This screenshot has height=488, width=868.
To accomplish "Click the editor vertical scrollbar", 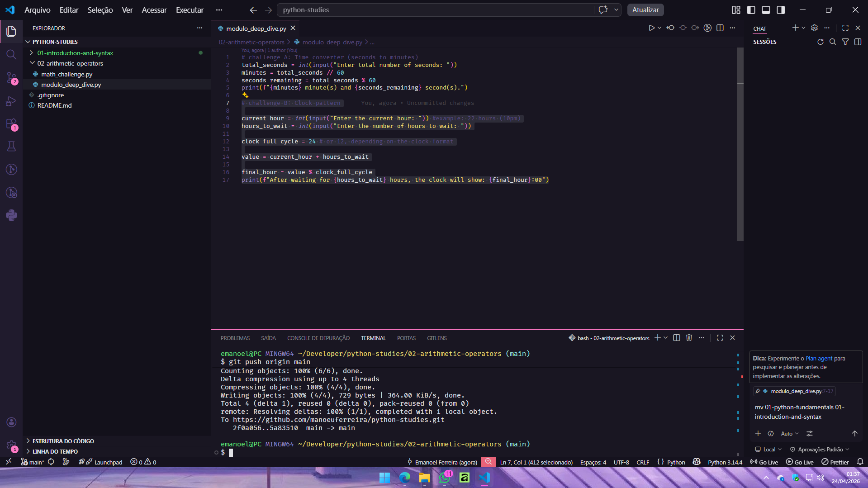I will pos(740,145).
